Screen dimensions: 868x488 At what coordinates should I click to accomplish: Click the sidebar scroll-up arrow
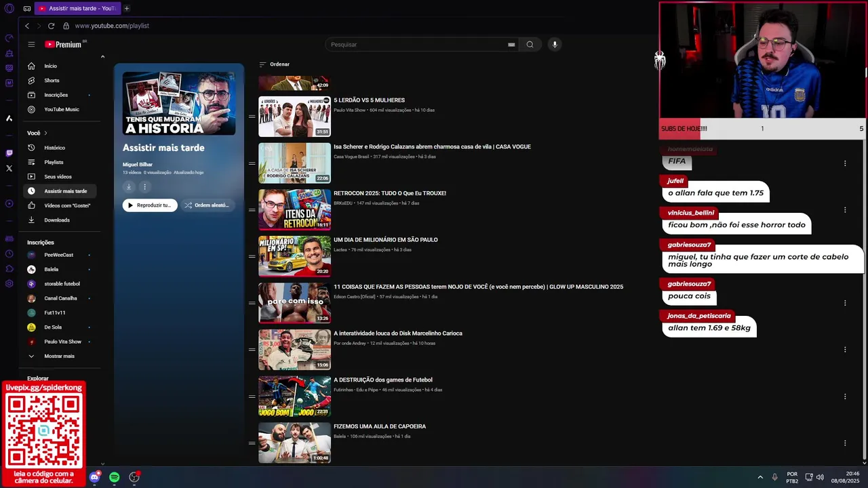tap(102, 57)
